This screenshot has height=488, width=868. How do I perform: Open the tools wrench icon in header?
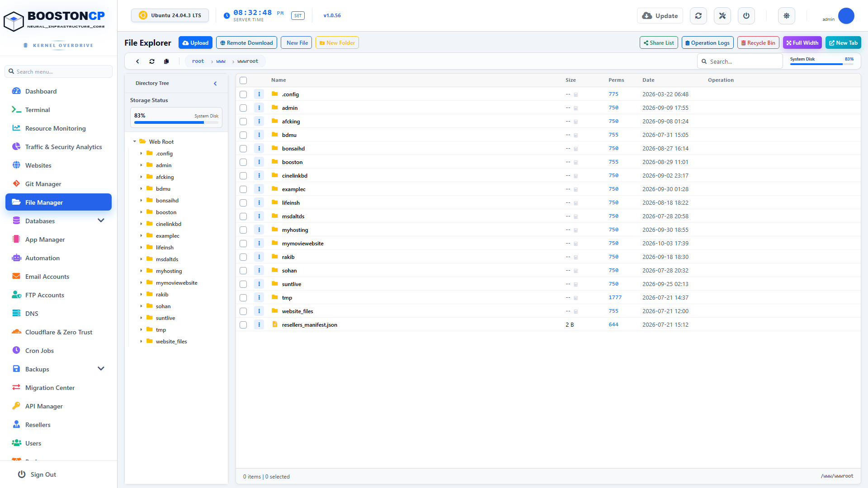722,16
